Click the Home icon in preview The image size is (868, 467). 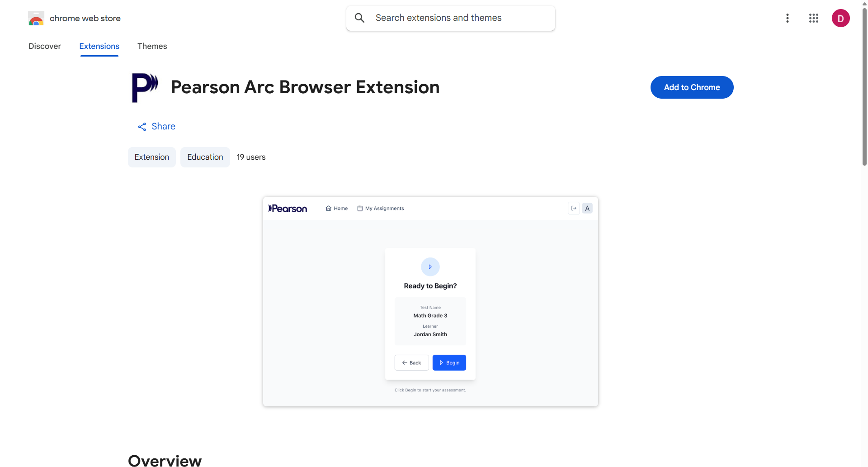(329, 209)
